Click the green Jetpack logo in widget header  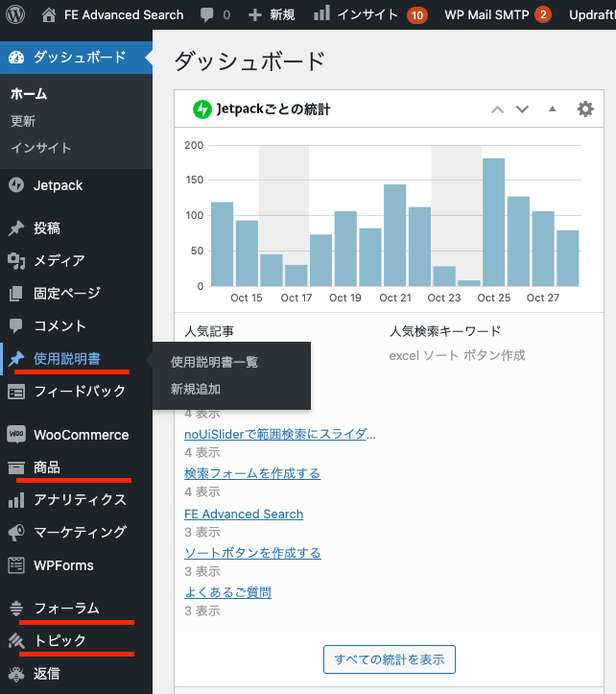coord(202,109)
